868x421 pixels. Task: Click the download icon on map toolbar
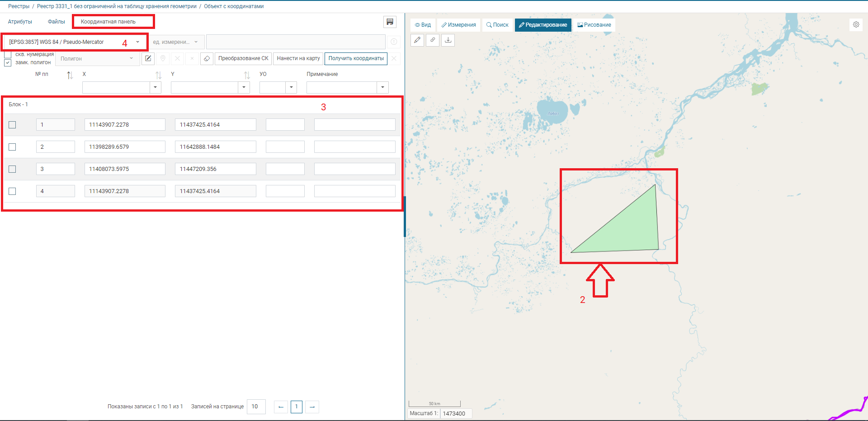click(x=448, y=40)
